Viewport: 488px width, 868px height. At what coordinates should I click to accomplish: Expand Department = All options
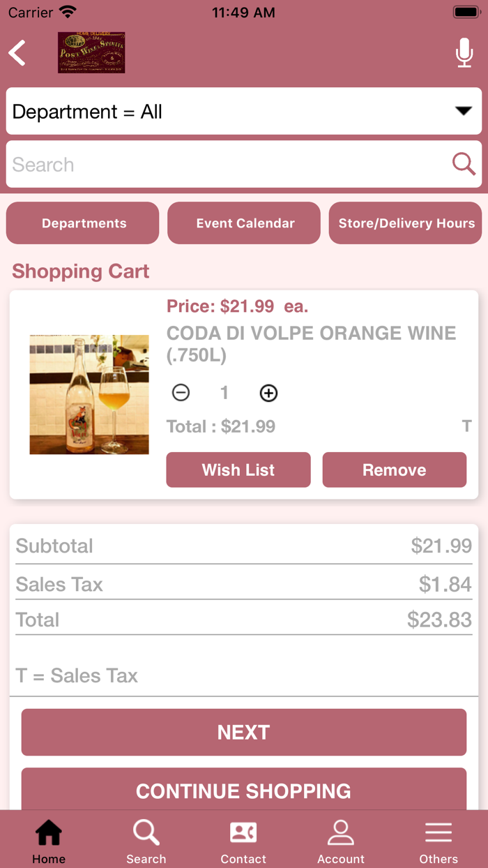click(243, 110)
